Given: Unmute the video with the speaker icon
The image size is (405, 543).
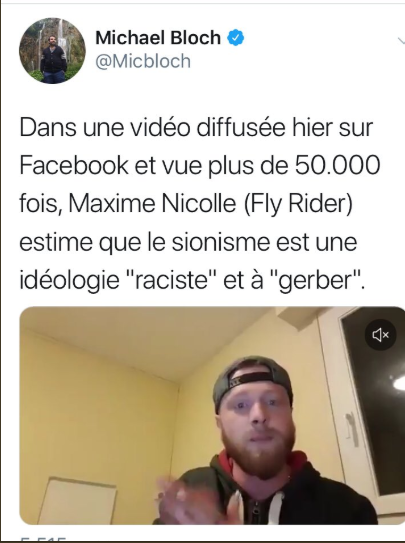Looking at the screenshot, I should click(x=380, y=335).
